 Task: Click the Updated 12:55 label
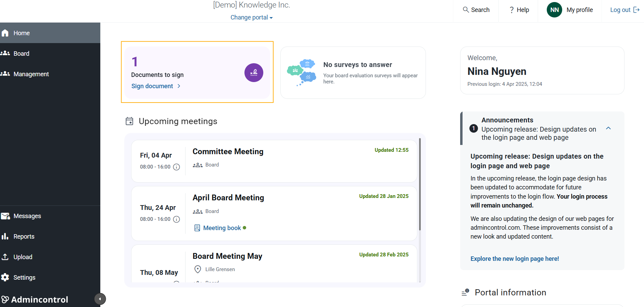pyautogui.click(x=391, y=150)
